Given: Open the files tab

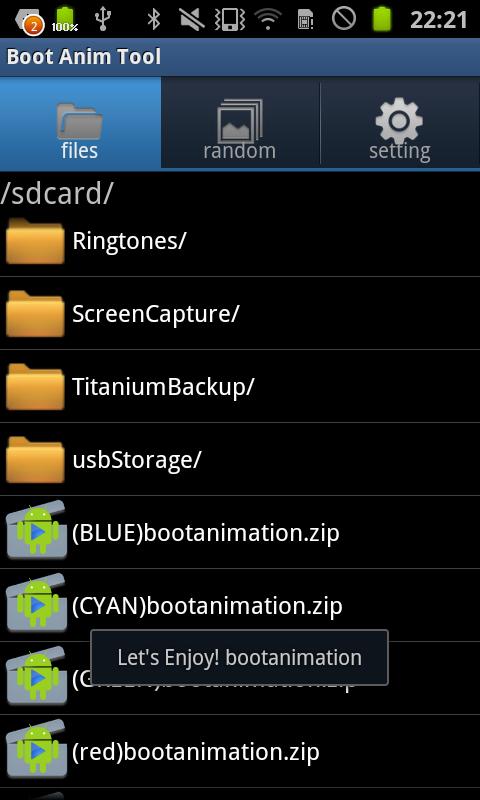Looking at the screenshot, I should pyautogui.click(x=80, y=122).
